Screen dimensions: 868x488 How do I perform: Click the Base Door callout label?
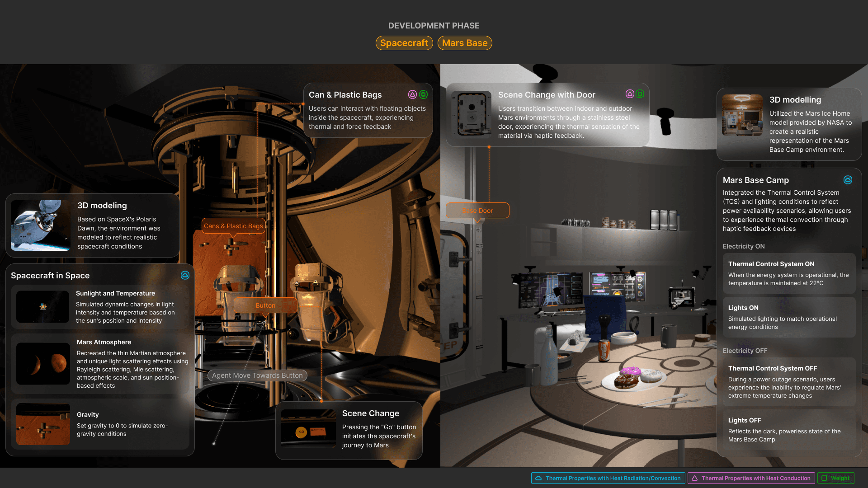(x=477, y=211)
